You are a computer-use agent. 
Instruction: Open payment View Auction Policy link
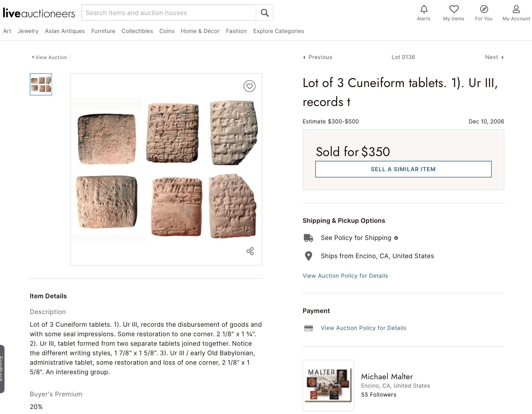363,328
